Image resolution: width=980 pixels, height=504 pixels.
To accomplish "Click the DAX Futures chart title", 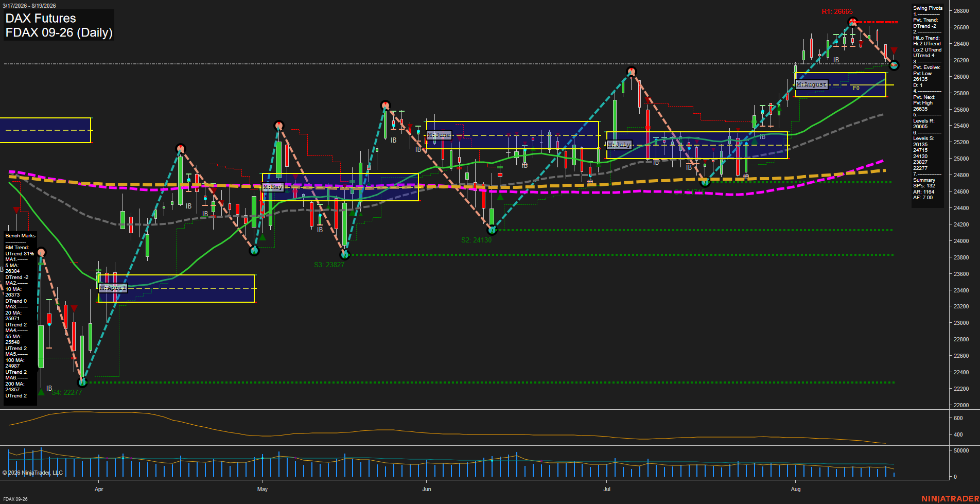I will tap(41, 18).
